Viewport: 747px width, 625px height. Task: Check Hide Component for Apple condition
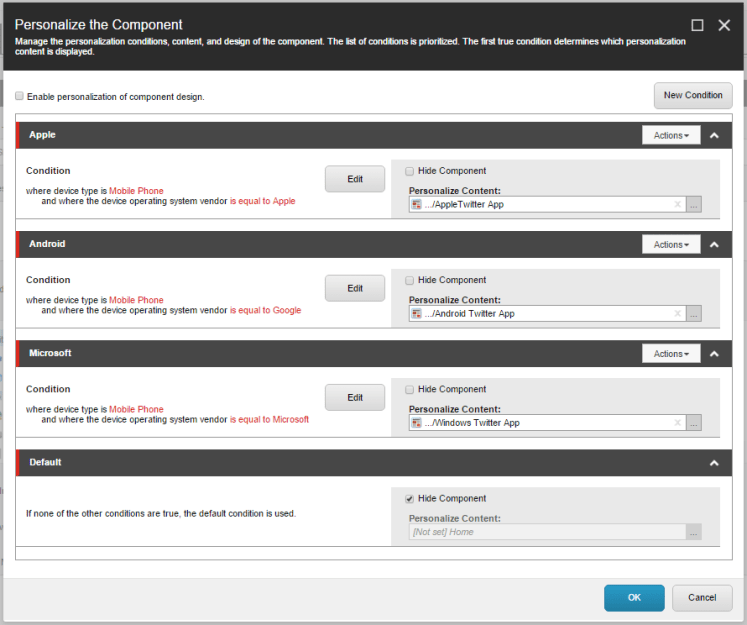pos(410,171)
